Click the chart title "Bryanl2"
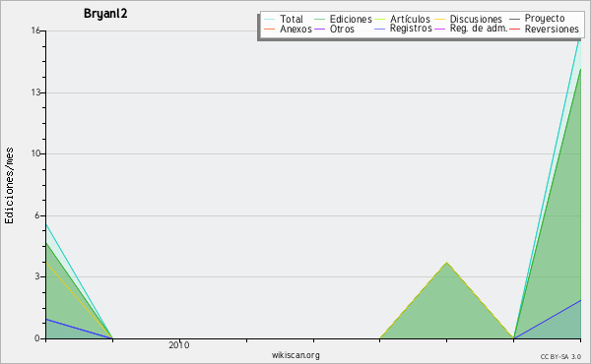The height and width of the screenshot is (364, 591). [105, 14]
